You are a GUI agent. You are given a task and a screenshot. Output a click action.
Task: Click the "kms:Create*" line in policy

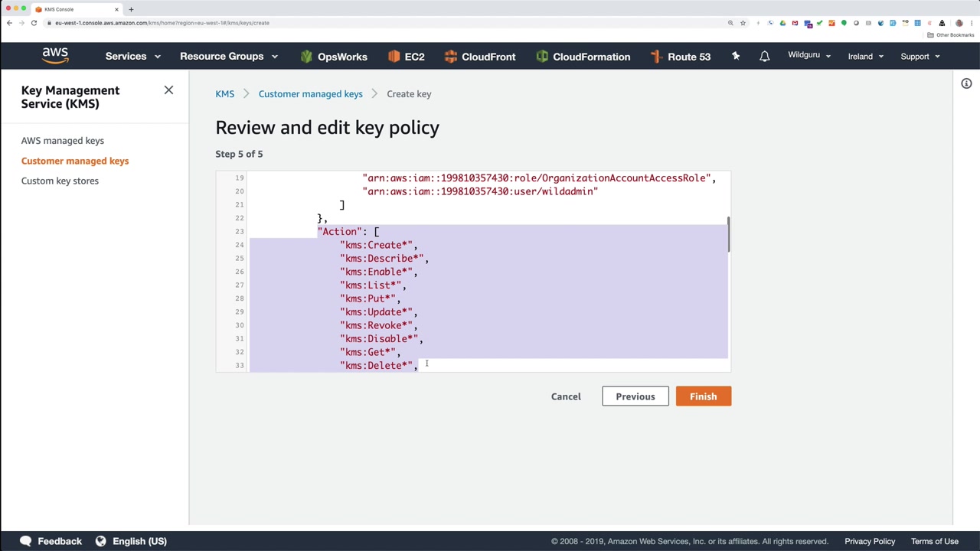tap(378, 245)
